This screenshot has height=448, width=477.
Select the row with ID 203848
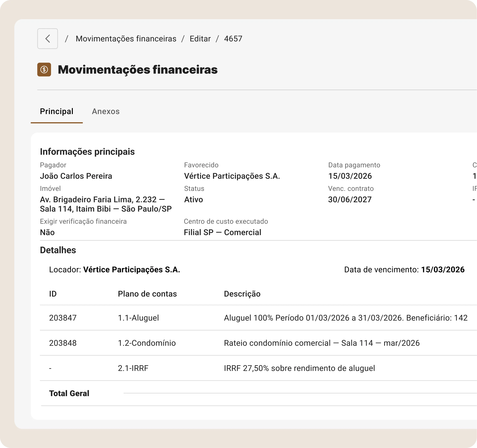(63, 343)
